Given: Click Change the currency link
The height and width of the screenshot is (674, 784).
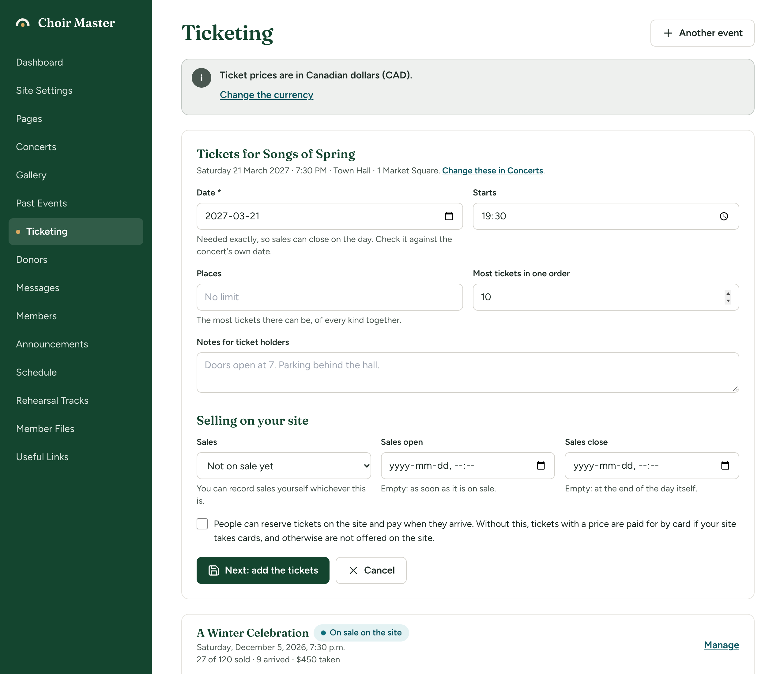Looking at the screenshot, I should pyautogui.click(x=266, y=95).
